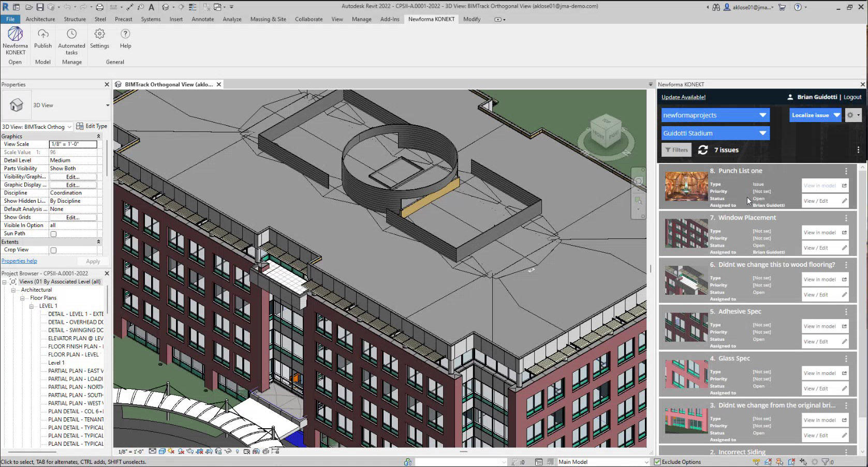
Task: Click the Thin Lines icon in quick access toolbar
Action: (192, 7)
